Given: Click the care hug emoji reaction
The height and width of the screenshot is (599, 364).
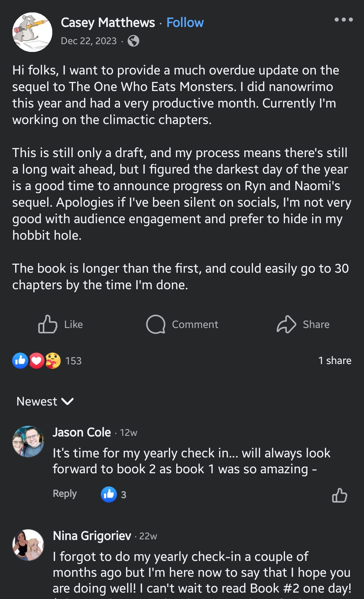Looking at the screenshot, I should click(53, 361).
